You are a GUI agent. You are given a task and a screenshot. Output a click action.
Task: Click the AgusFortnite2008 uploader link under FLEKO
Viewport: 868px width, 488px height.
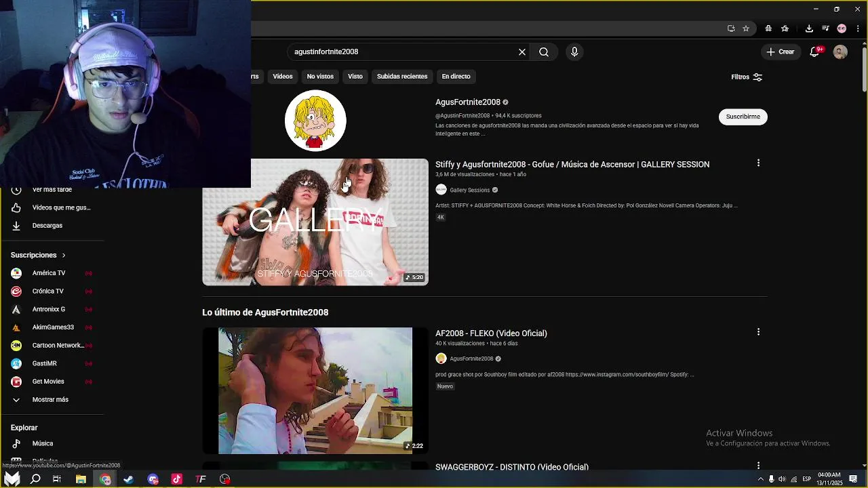point(471,359)
